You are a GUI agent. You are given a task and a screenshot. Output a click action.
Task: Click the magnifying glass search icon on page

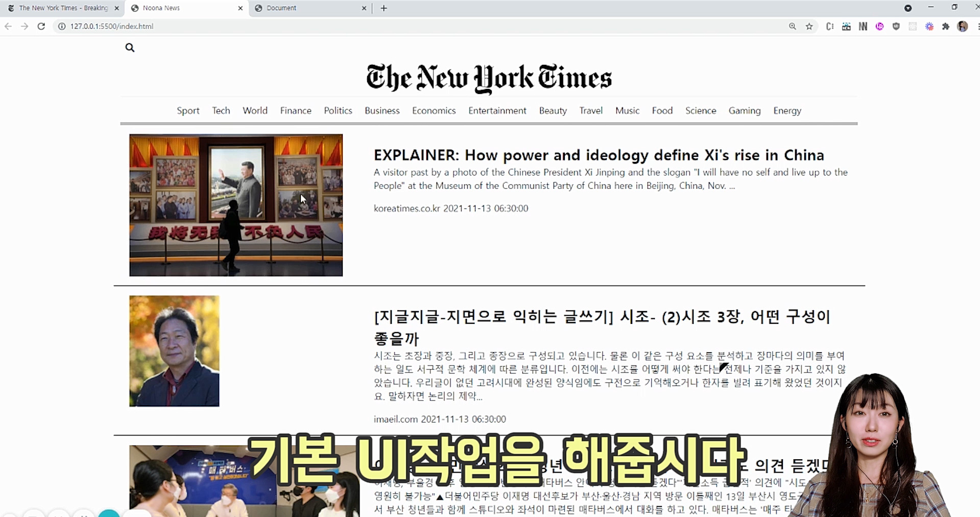coord(130,48)
